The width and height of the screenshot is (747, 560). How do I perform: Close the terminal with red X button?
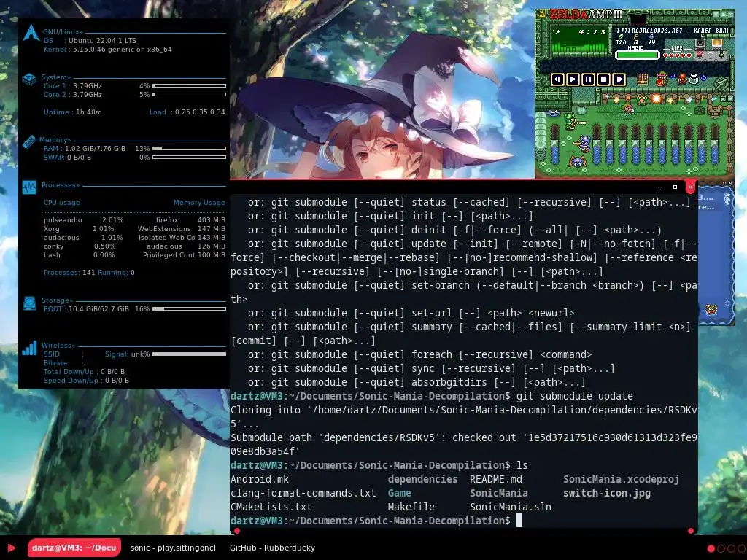click(690, 187)
